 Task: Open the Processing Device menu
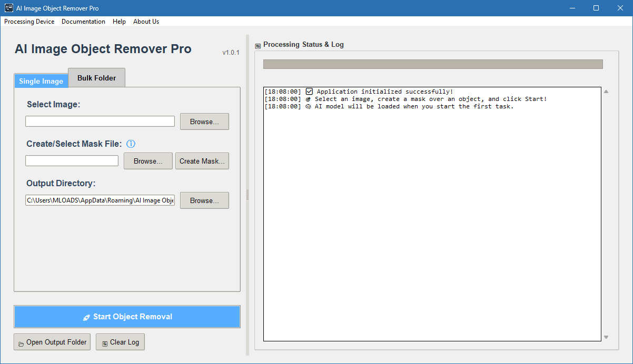point(29,22)
